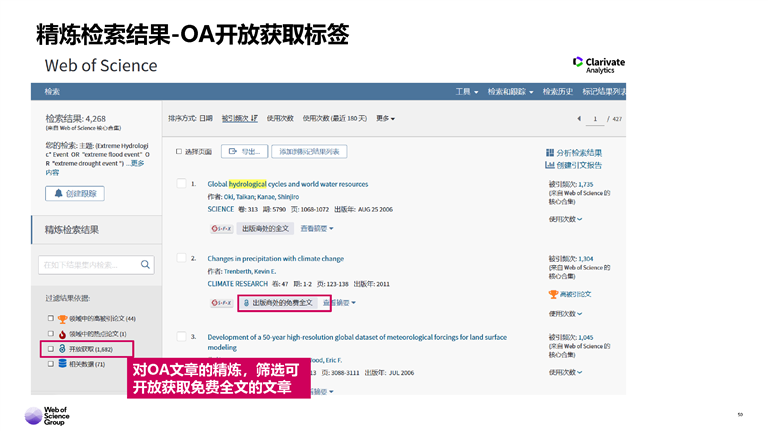This screenshot has height=431, width=768.
Task: Sort results by 使用次数
Action: pos(280,119)
